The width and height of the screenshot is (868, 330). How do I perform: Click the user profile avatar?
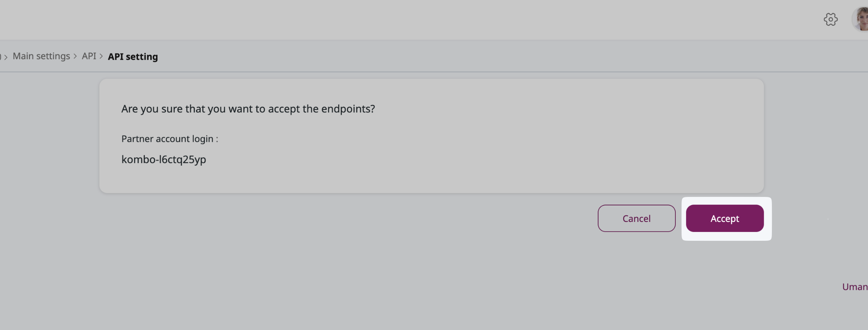tap(861, 19)
